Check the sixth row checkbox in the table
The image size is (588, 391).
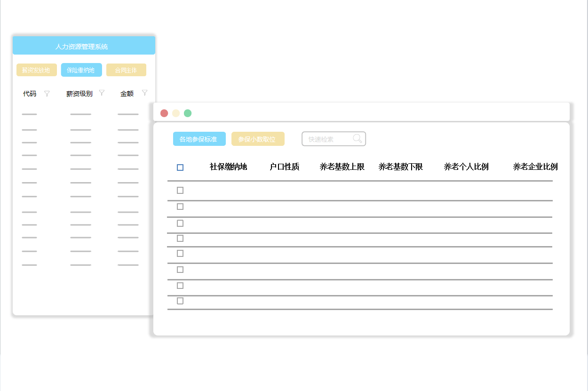click(x=180, y=270)
